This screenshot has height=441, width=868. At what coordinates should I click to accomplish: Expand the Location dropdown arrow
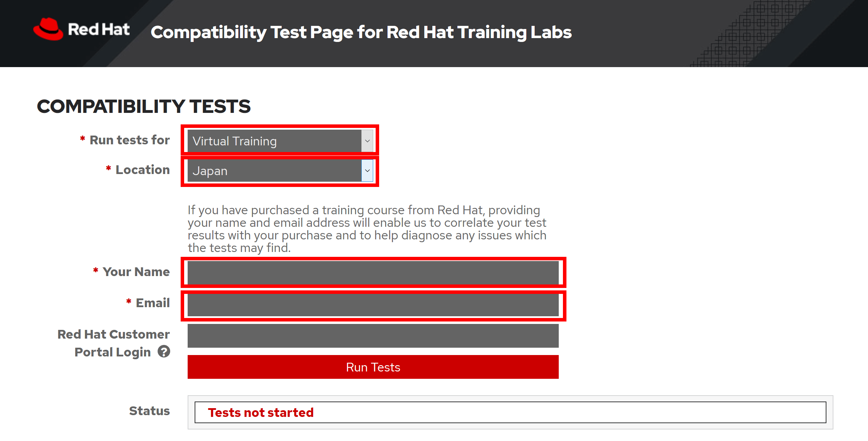coord(367,171)
